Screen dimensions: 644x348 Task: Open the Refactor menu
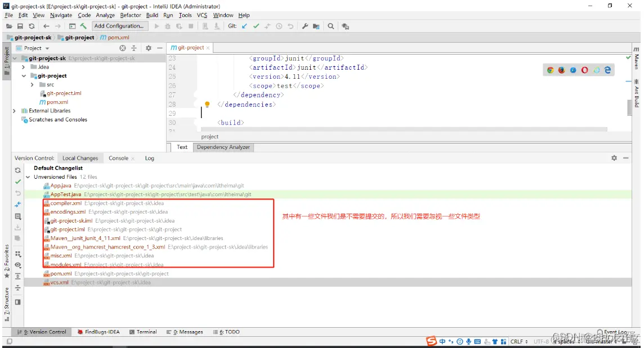point(131,15)
